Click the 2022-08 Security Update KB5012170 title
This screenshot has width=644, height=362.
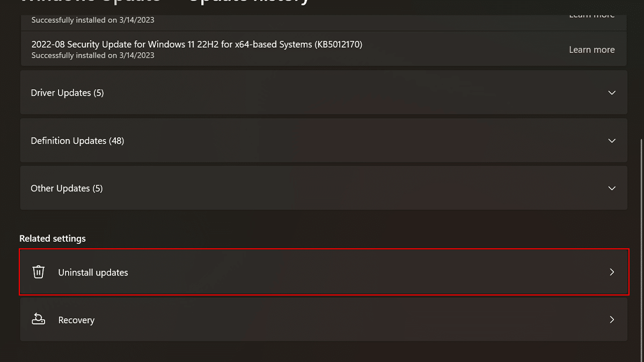(x=196, y=45)
